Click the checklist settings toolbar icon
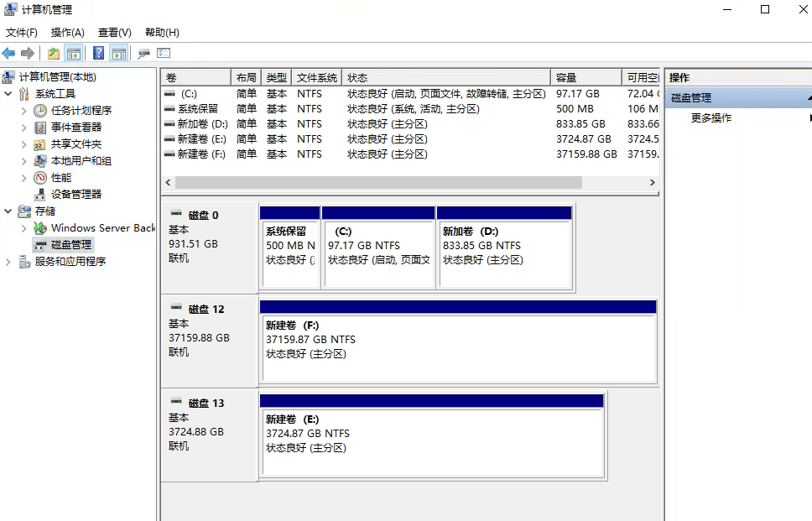 164,54
